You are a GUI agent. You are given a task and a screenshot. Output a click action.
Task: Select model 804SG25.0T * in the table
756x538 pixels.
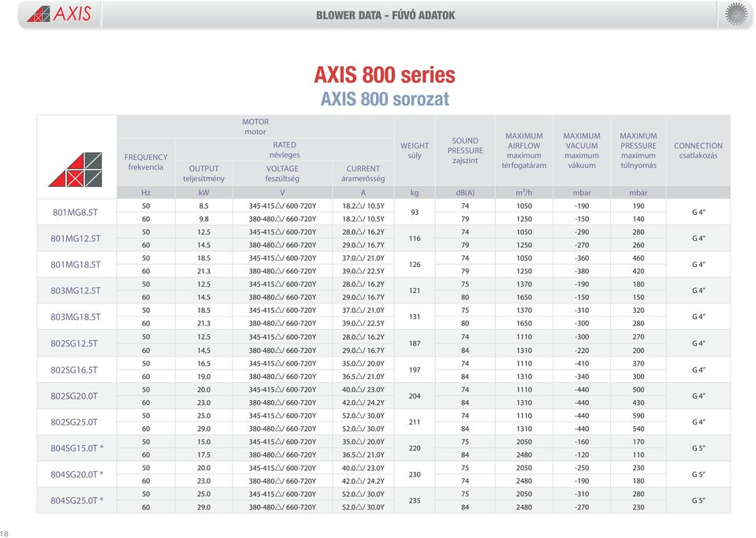[x=77, y=500]
